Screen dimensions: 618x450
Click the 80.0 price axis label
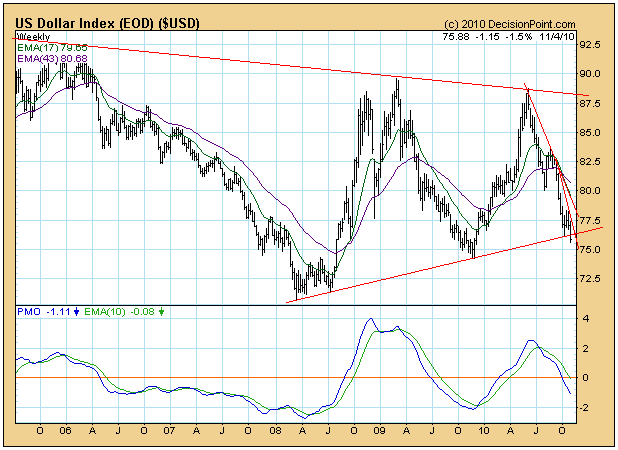tap(592, 190)
